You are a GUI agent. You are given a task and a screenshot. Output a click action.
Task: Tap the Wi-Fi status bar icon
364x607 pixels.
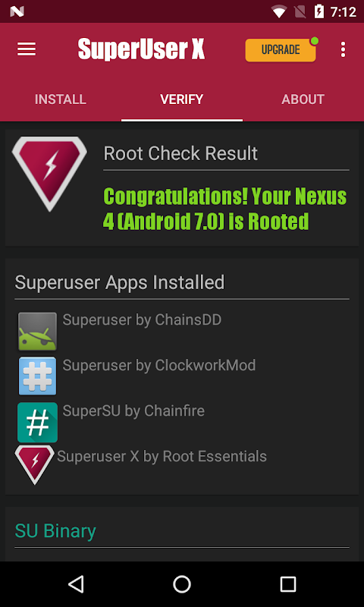click(x=278, y=11)
